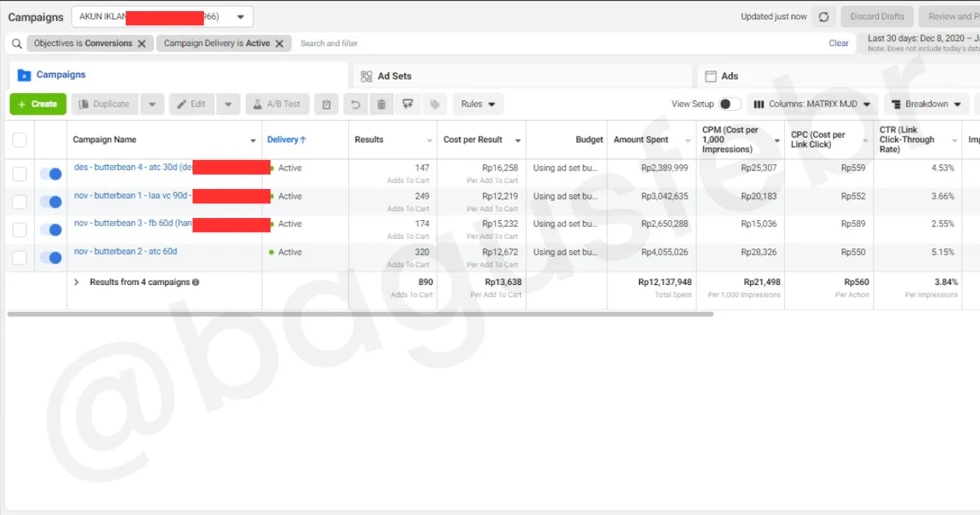Image resolution: width=980 pixels, height=515 pixels.
Task: Check the box for des - butterbean 4
Action: (19, 174)
